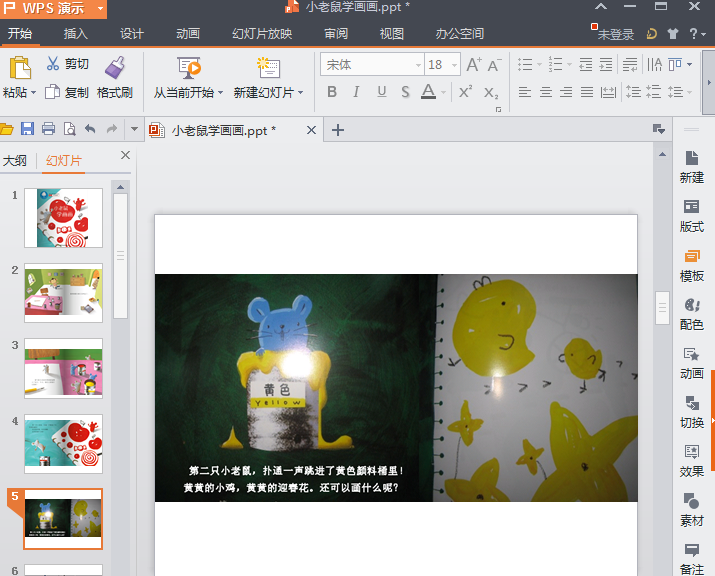Switch to the Outline (大纲) pane tab
Image resolution: width=715 pixels, height=576 pixels.
coord(15,161)
